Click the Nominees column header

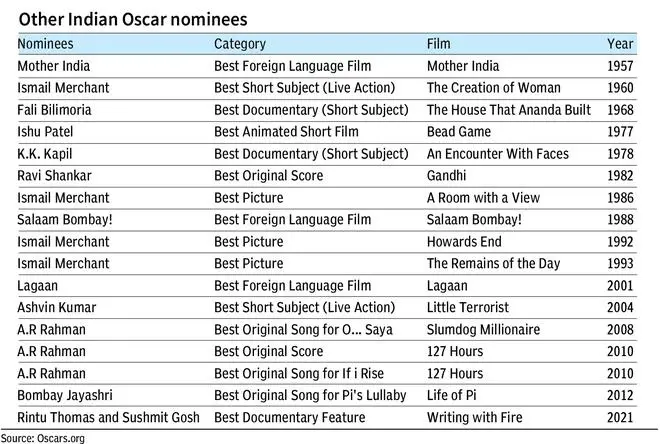tap(45, 44)
